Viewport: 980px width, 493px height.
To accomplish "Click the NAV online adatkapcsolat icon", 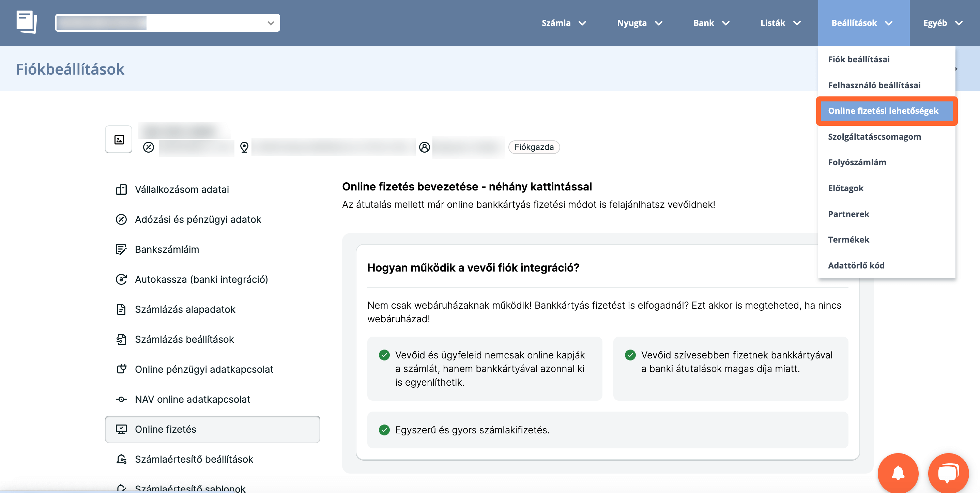I will tap(121, 399).
